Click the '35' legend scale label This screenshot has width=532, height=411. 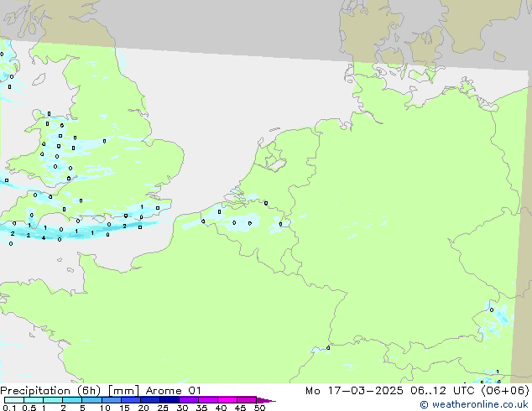201,408
